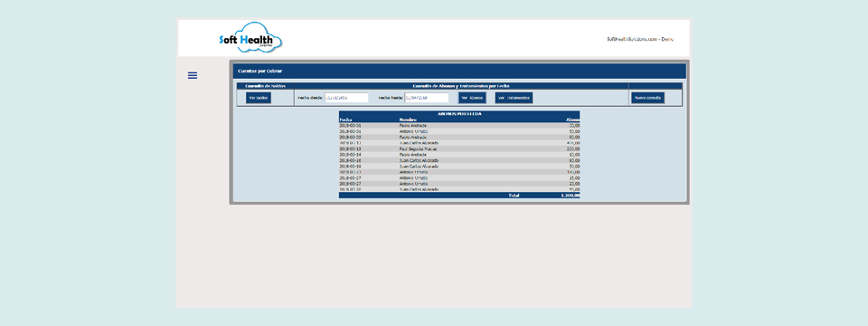
Task: Open the hamburger menu icon
Action: (192, 75)
